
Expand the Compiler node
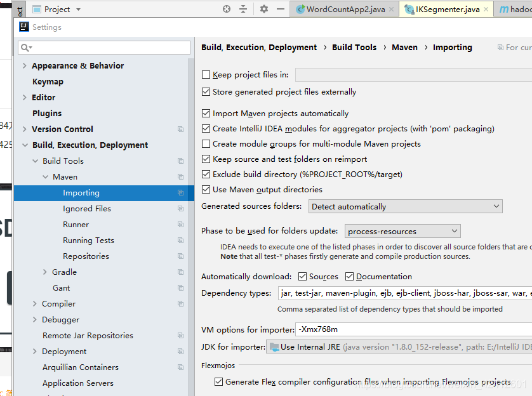pos(35,304)
